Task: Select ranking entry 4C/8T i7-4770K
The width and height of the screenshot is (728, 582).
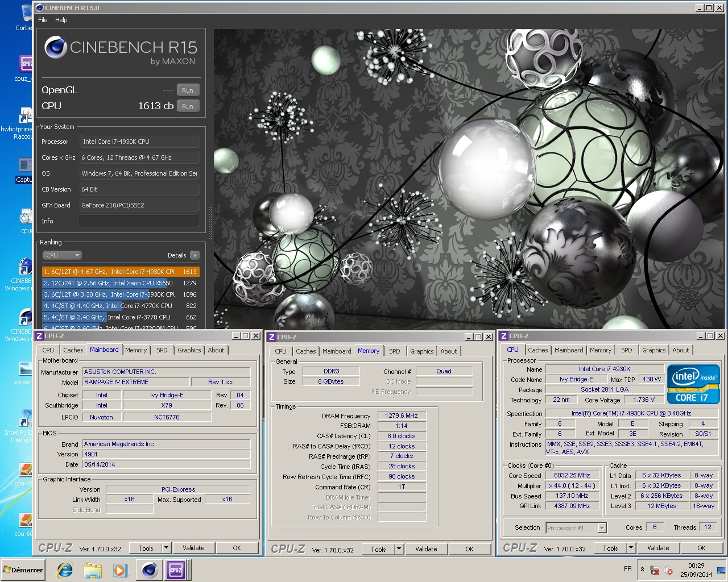Action: pos(121,306)
